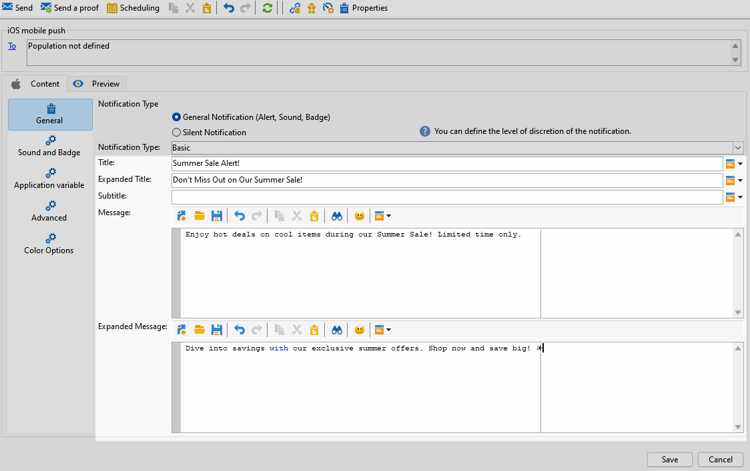Click Message toolbar open folder icon
This screenshot has width=750, height=471.
point(199,216)
